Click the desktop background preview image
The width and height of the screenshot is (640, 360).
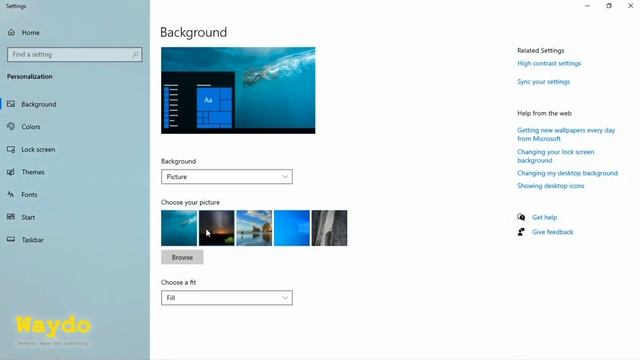(x=238, y=90)
